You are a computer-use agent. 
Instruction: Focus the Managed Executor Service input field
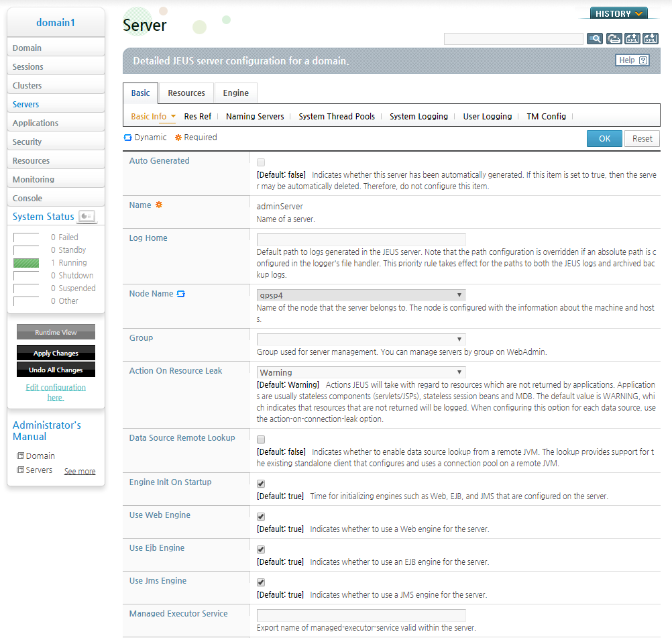(x=361, y=615)
